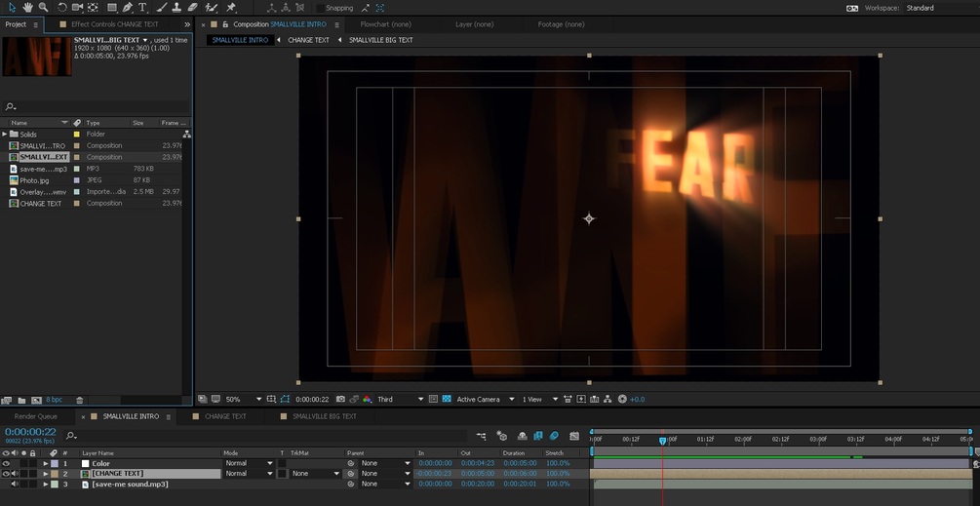Open the SMALLVILLE BIG TEXT timeline tab
Image resolution: width=980 pixels, height=506 pixels.
click(325, 416)
